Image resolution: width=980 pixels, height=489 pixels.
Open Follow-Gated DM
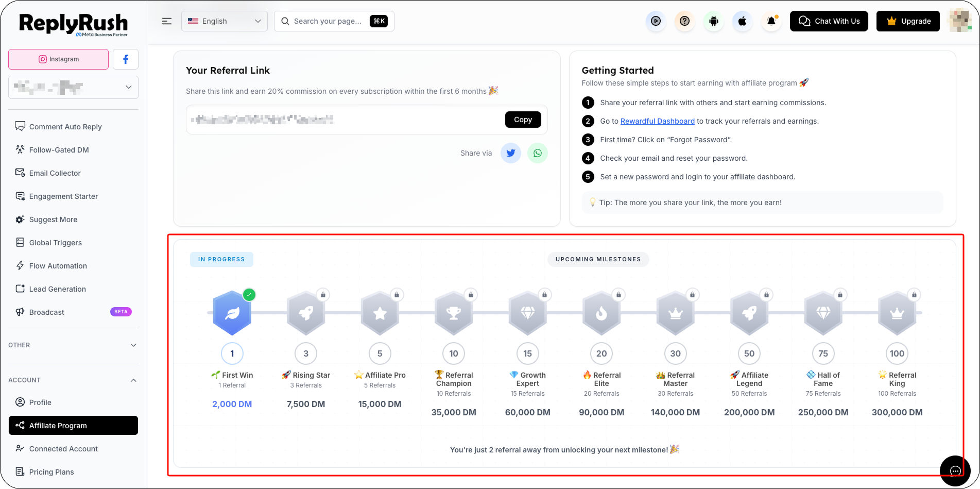[x=73, y=150]
